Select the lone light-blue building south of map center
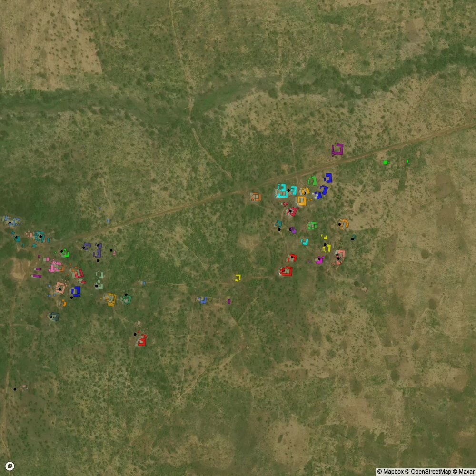476x476 pixels. 203,300
